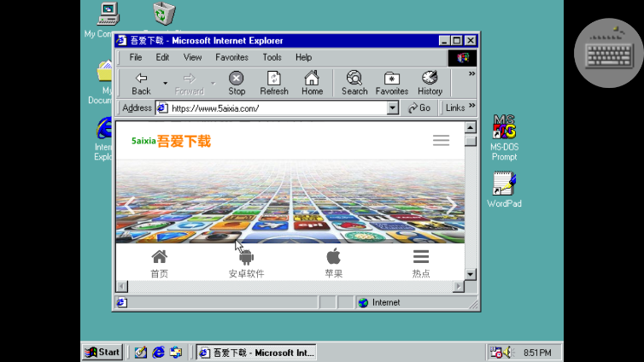Click the horizontal scrollbar right arrow
This screenshot has width=644, height=362.
459,286
